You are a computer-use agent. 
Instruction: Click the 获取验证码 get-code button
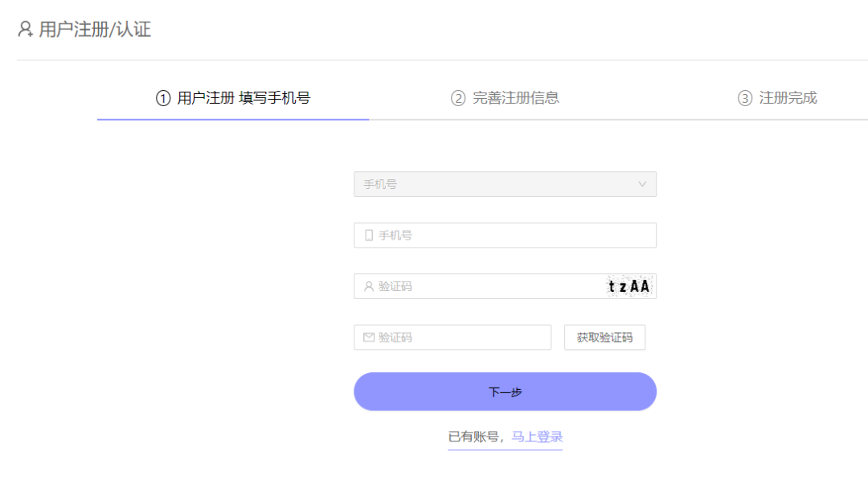tap(604, 337)
